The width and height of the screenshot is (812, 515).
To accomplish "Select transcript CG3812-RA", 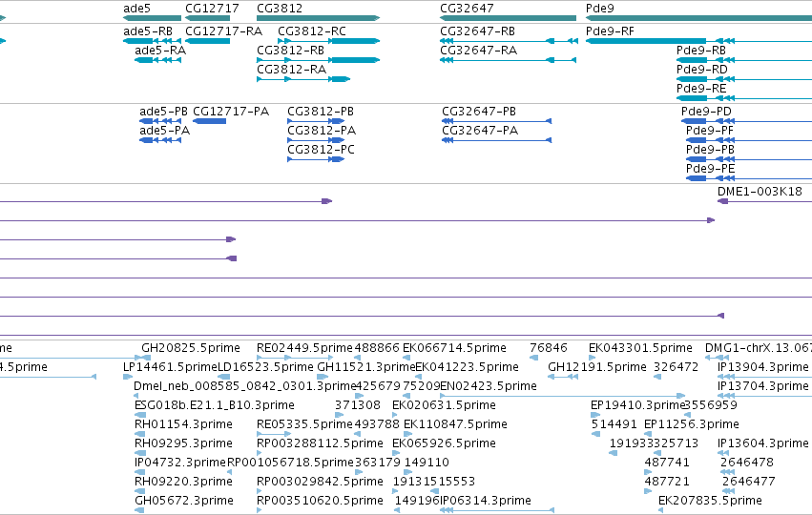I will point(292,70).
